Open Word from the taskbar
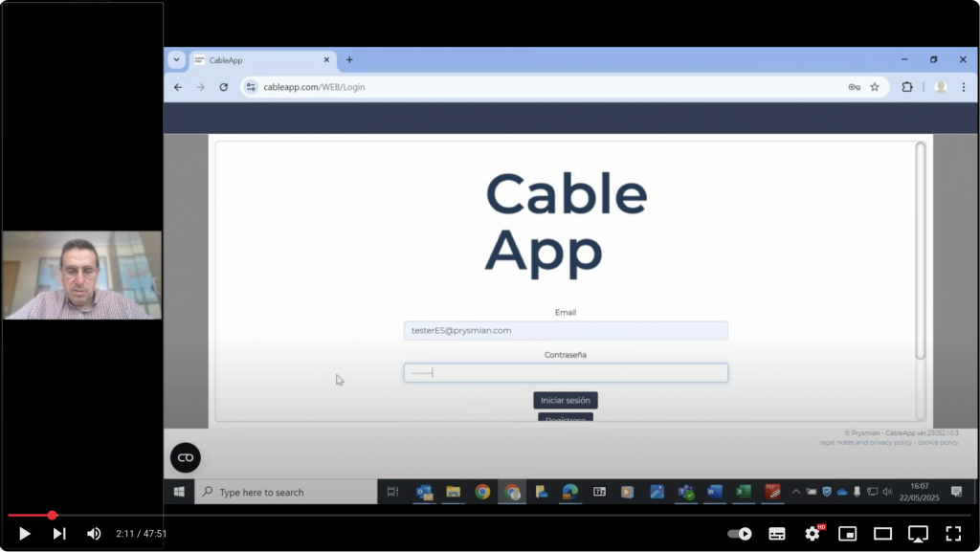This screenshot has width=980, height=552. coord(714,492)
